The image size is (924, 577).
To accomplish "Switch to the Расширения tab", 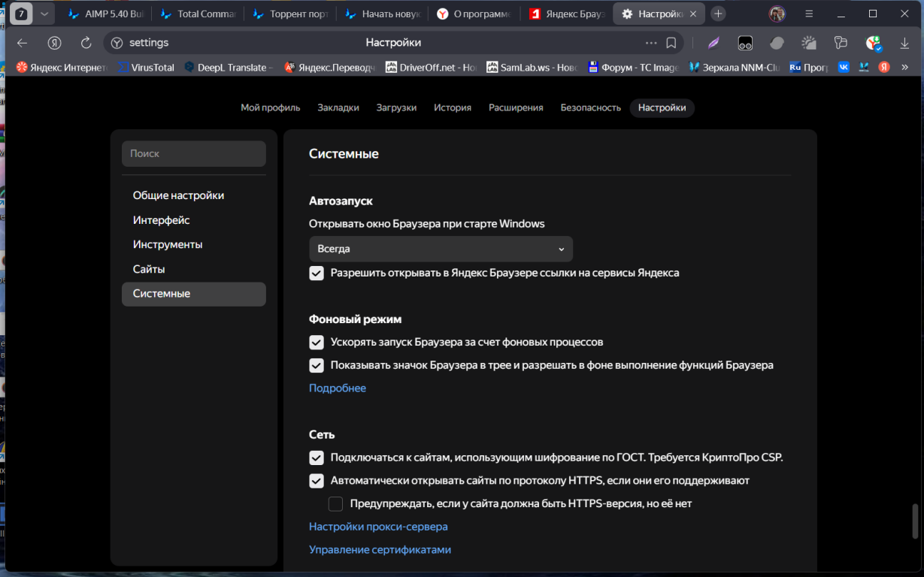I will tap(516, 107).
